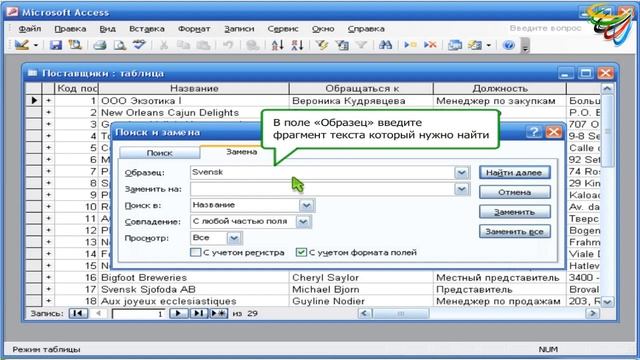This screenshot has width=640, height=360.
Task: Switch to the Поиск tab
Action: 159,153
